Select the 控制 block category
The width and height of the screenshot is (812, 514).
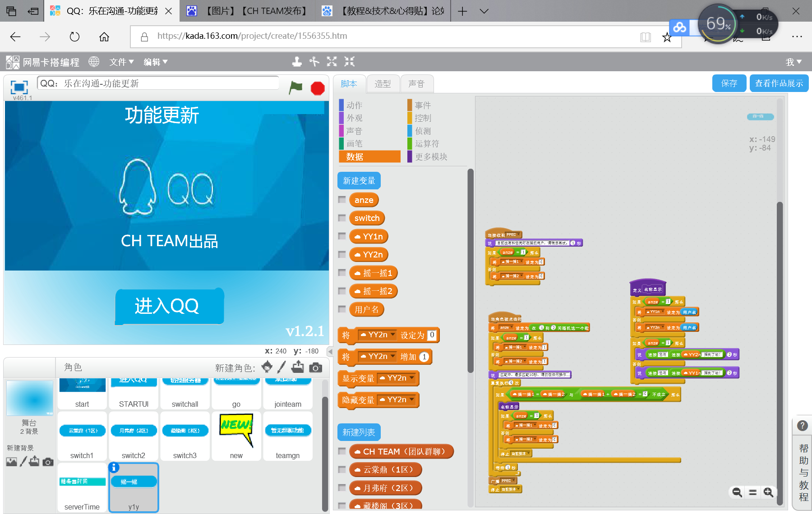pos(423,118)
